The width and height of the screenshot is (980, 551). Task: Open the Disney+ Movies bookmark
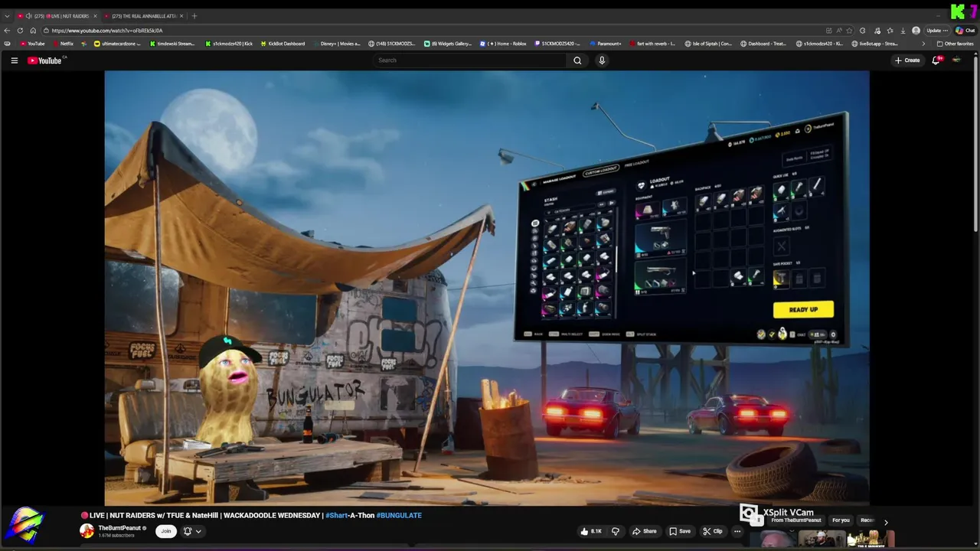point(336,44)
